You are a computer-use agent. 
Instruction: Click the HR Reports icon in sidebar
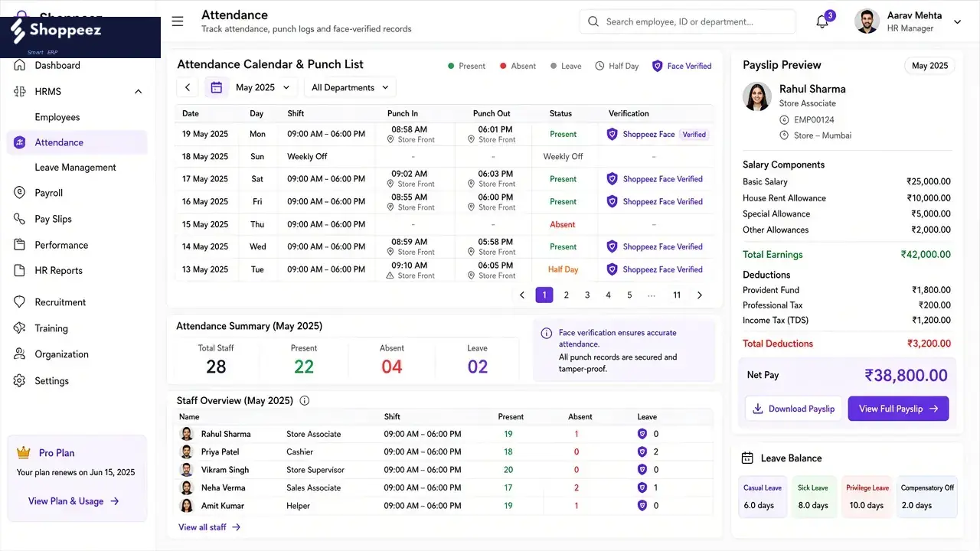pos(20,270)
